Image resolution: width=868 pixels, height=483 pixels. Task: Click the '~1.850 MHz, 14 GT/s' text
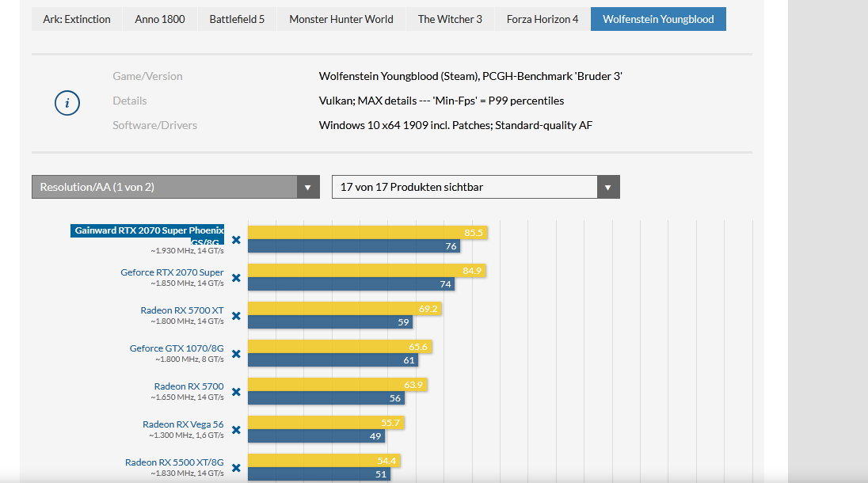pyautogui.click(x=187, y=283)
